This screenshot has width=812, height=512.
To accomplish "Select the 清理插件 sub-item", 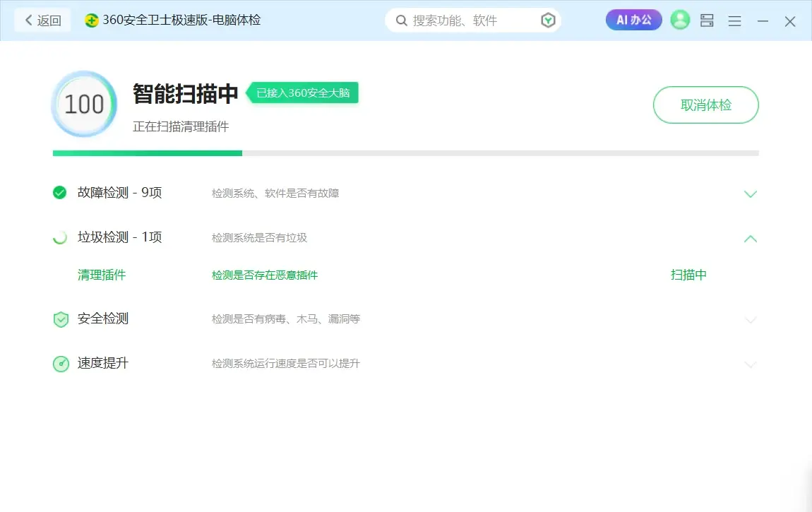I will 102,275.
